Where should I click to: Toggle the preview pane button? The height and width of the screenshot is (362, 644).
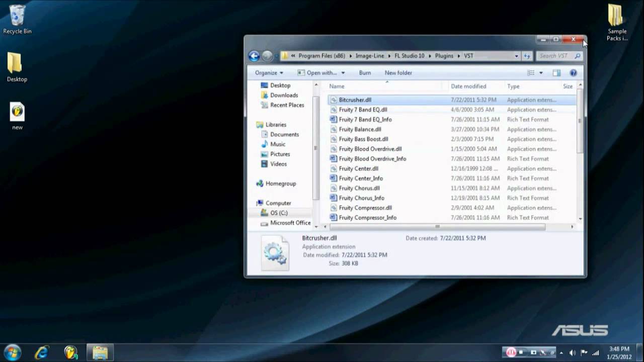click(556, 73)
